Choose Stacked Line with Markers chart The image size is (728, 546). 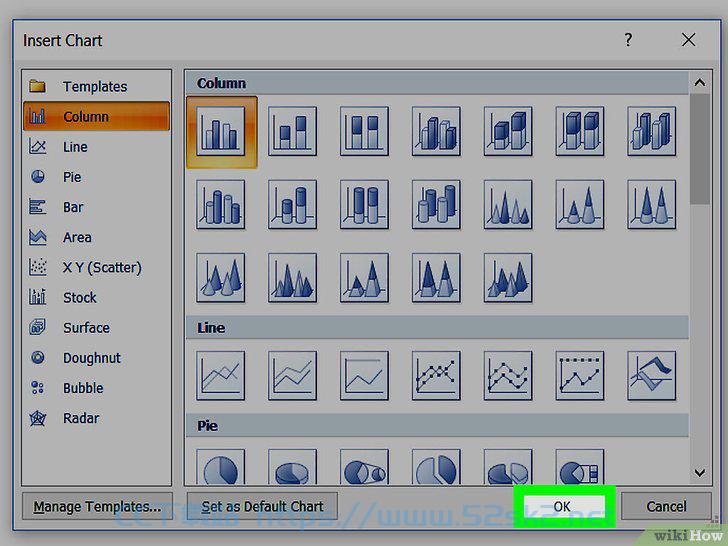click(508, 376)
